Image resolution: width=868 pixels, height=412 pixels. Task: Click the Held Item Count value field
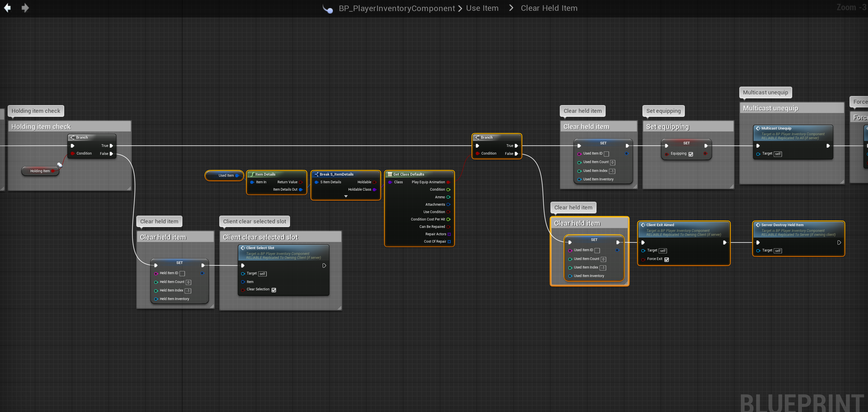[188, 282]
